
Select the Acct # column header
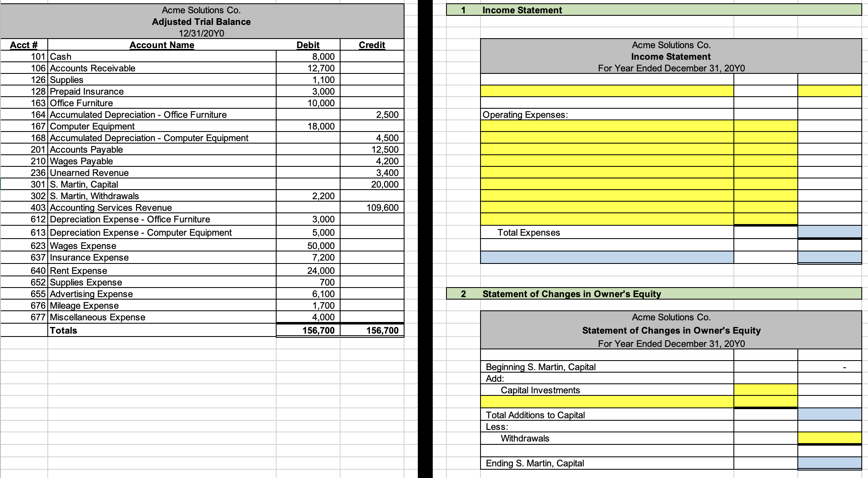[x=24, y=45]
